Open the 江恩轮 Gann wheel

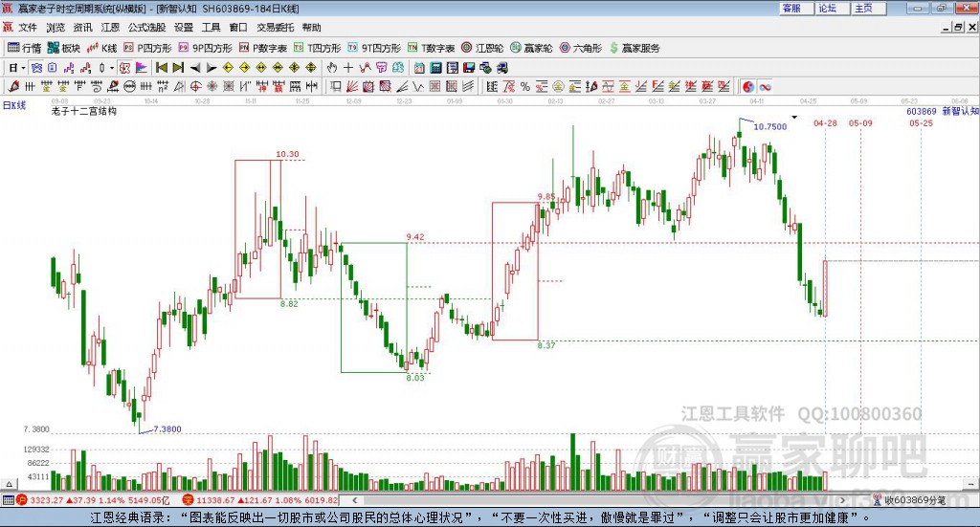pyautogui.click(x=482, y=48)
